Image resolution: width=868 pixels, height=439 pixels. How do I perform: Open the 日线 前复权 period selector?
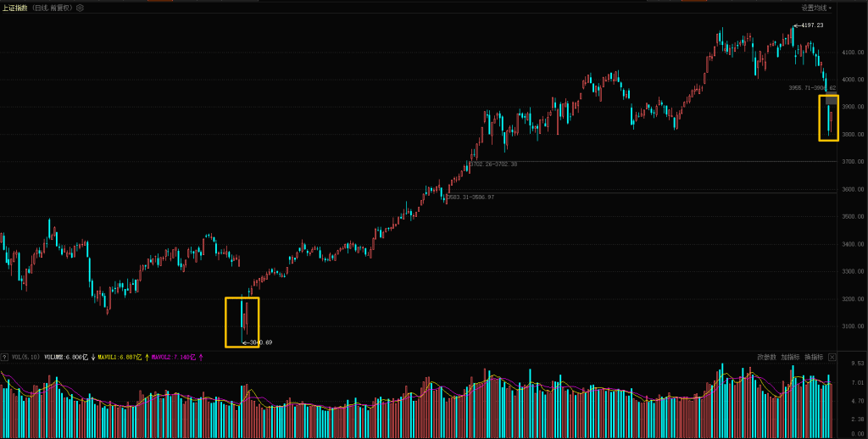[x=53, y=8]
